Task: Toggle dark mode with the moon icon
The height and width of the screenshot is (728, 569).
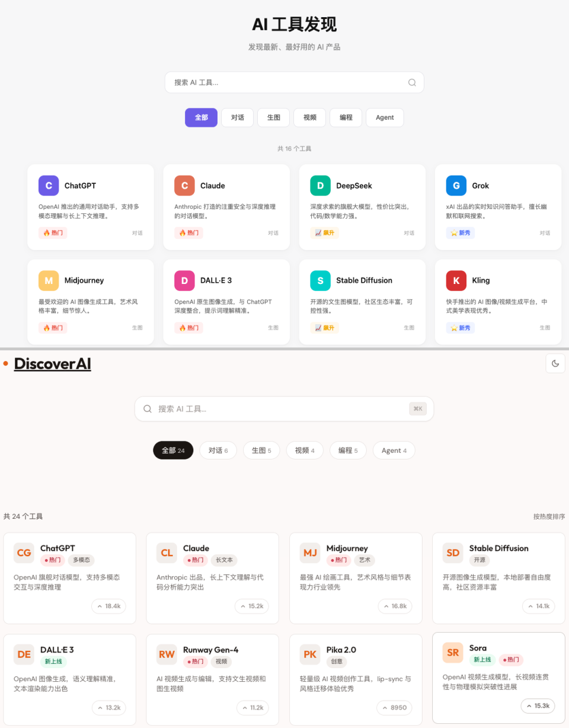Action: (555, 363)
